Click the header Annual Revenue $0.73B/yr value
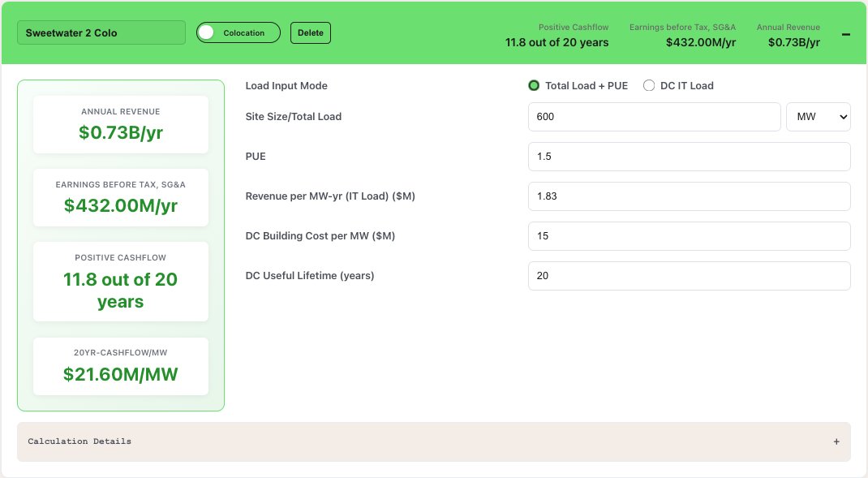This screenshot has width=868, height=478. (x=794, y=43)
